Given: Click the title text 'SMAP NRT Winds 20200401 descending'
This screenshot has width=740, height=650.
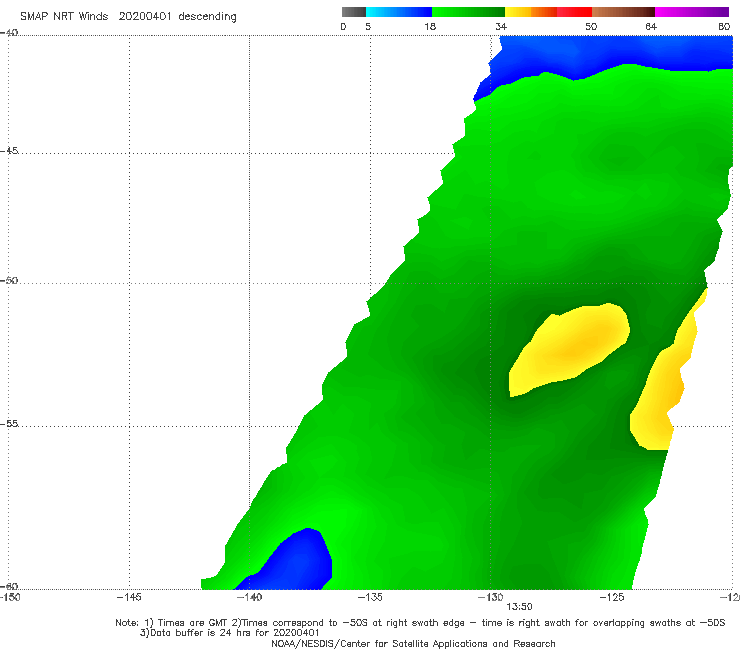Looking at the screenshot, I should tap(128, 16).
